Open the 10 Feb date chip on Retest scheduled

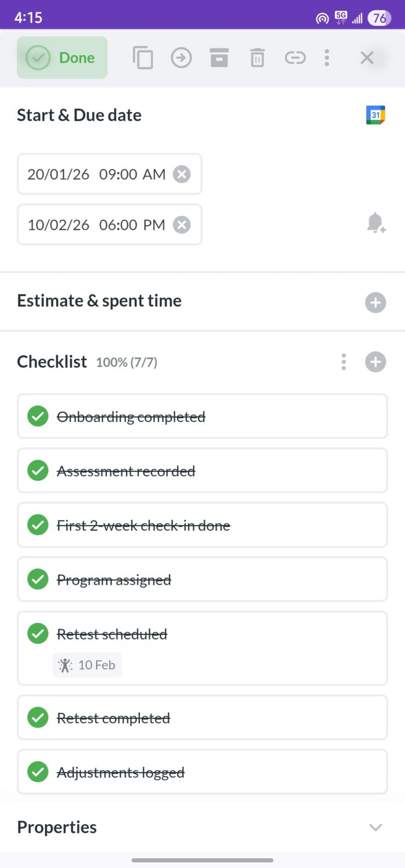point(87,665)
